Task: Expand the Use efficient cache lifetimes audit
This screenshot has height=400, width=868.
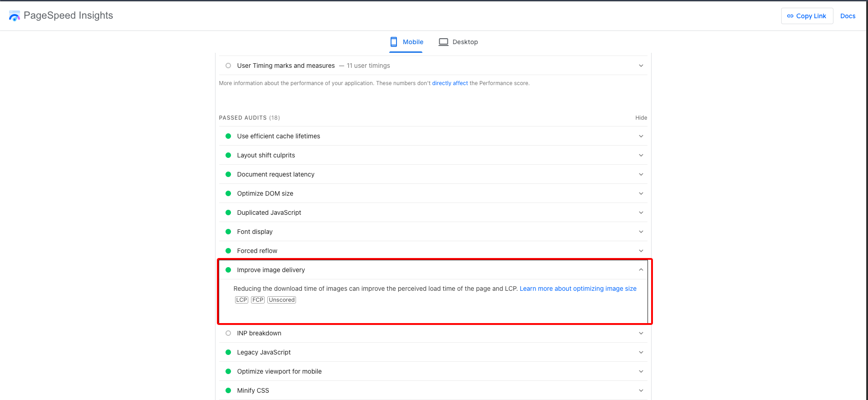Action: tap(641, 136)
